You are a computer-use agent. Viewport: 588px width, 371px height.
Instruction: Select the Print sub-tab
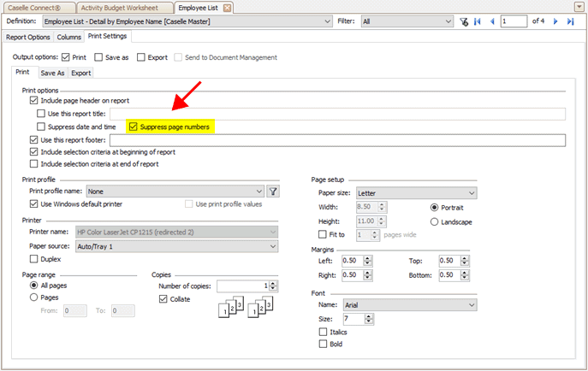coord(22,72)
